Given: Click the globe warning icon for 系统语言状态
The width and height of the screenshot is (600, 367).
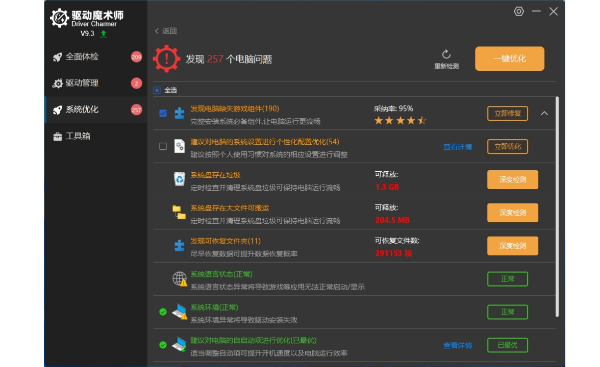Looking at the screenshot, I should click(179, 279).
